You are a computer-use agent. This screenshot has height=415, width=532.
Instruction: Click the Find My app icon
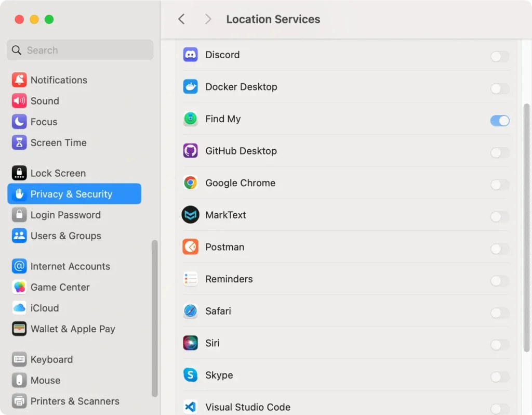190,119
